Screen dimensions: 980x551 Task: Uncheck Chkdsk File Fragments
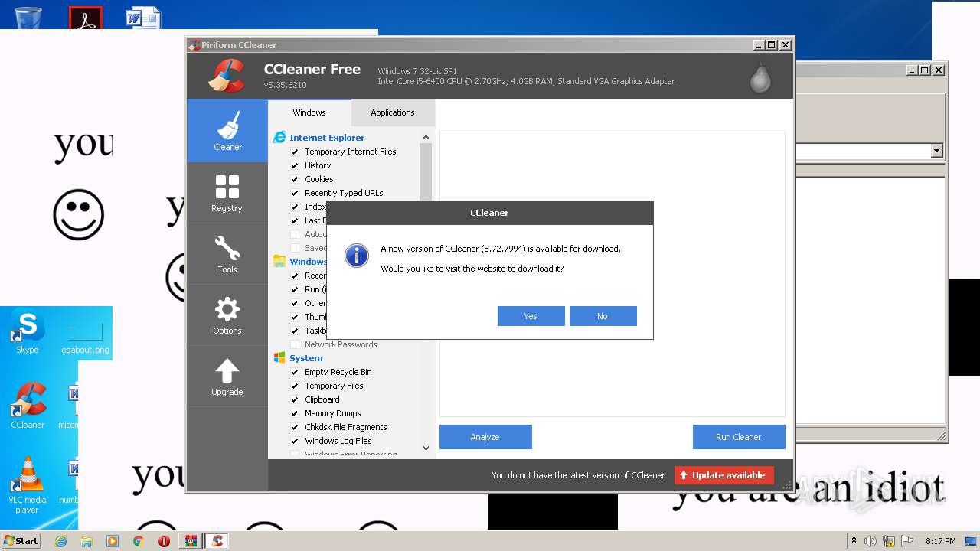coord(295,427)
